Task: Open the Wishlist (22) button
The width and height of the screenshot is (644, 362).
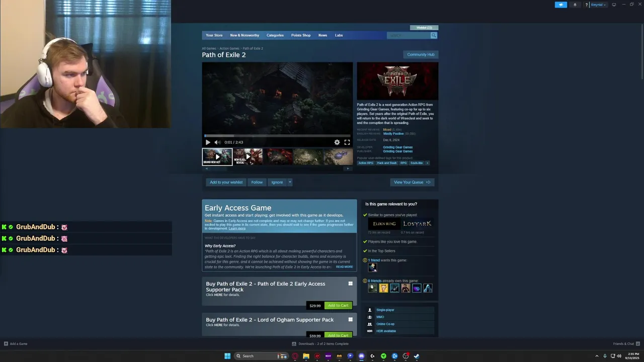Action: 424,28
